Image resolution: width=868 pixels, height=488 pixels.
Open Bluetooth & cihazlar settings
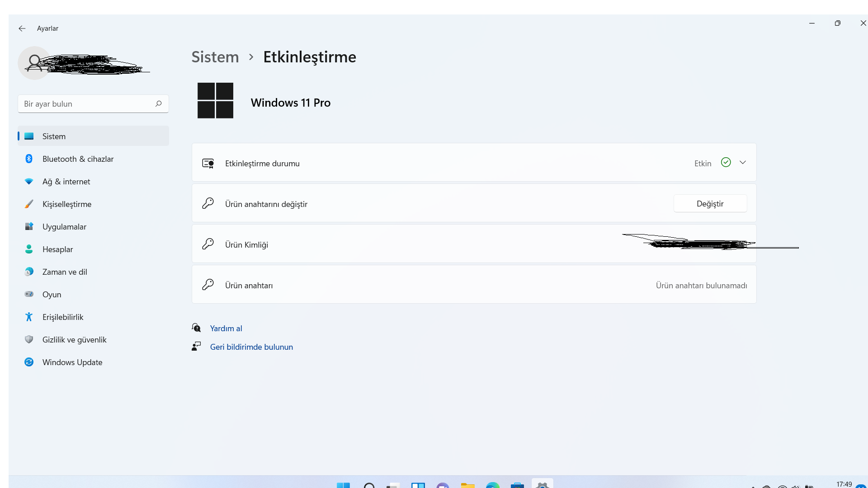78,159
